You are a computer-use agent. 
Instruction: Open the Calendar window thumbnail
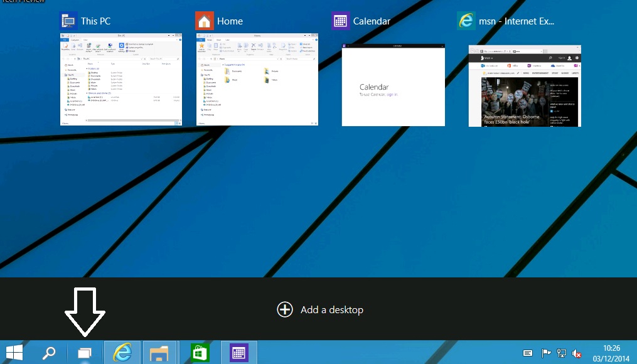click(393, 85)
